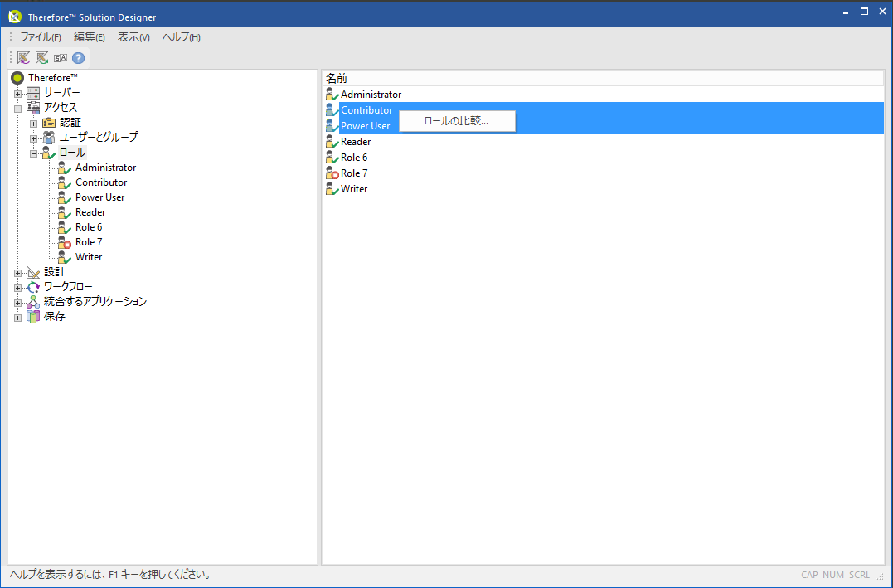Click the Writer role icon in the tree
Image resolution: width=893 pixels, height=588 pixels.
pyautogui.click(x=65, y=257)
